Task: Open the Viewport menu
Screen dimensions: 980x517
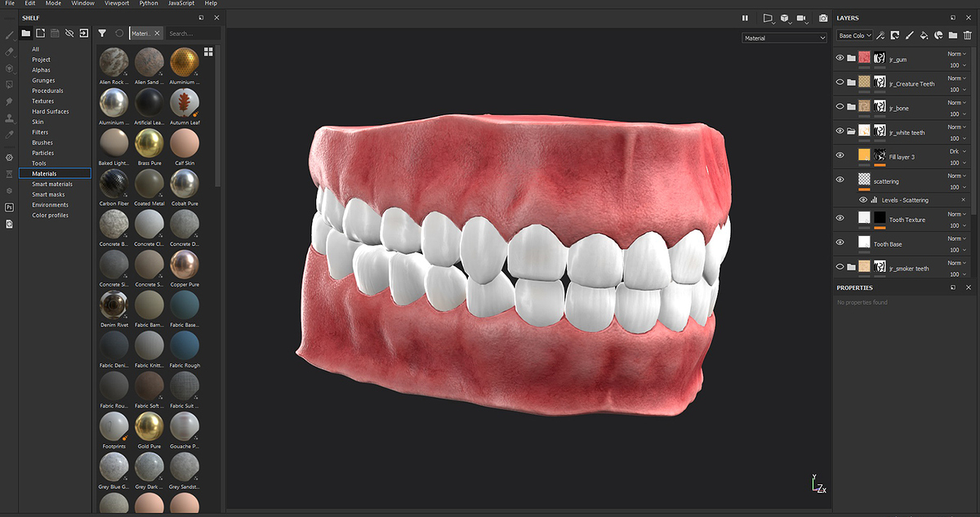Action: point(117,3)
